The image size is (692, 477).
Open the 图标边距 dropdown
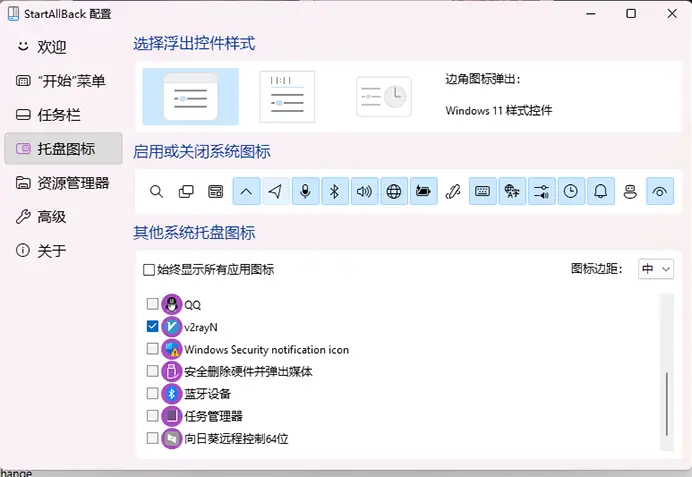pos(656,269)
